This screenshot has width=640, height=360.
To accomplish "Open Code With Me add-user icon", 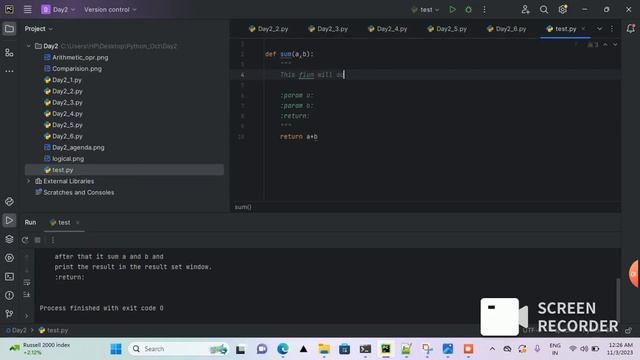I will (x=525, y=9).
